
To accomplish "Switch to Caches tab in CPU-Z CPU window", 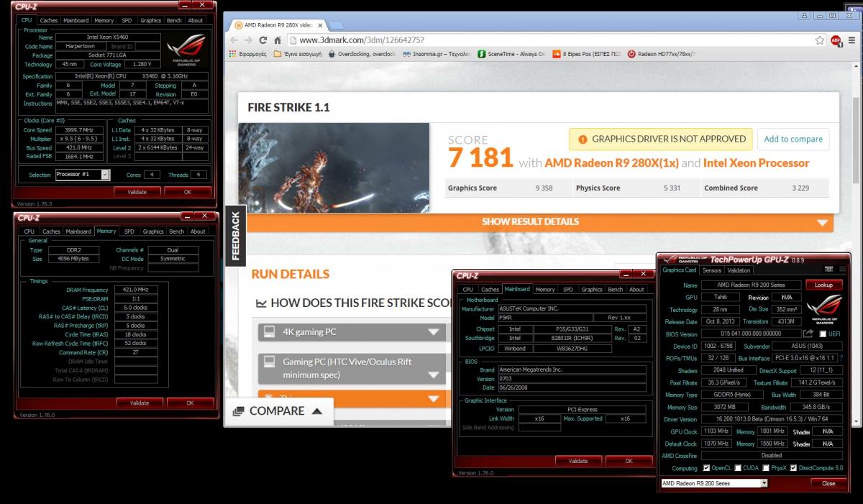I will tap(49, 21).
